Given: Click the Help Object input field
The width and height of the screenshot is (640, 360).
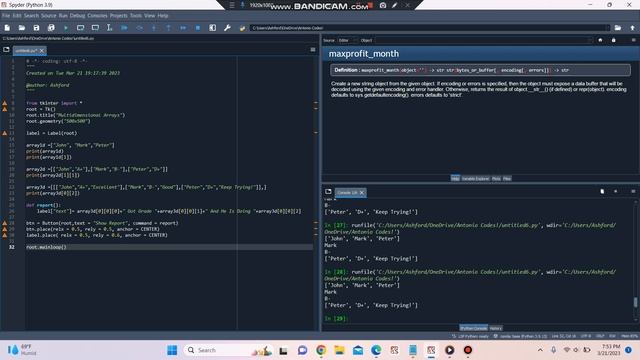Looking at the screenshot, I should [x=484, y=40].
